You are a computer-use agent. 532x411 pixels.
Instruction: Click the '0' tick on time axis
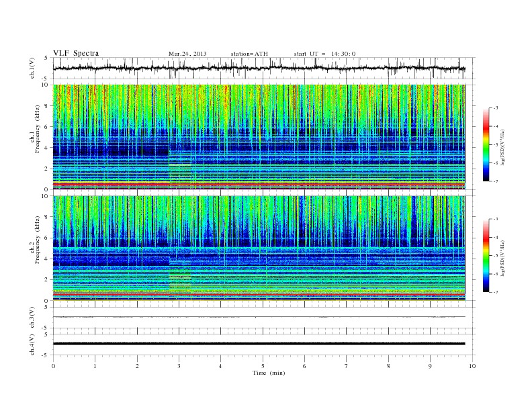tap(53, 366)
